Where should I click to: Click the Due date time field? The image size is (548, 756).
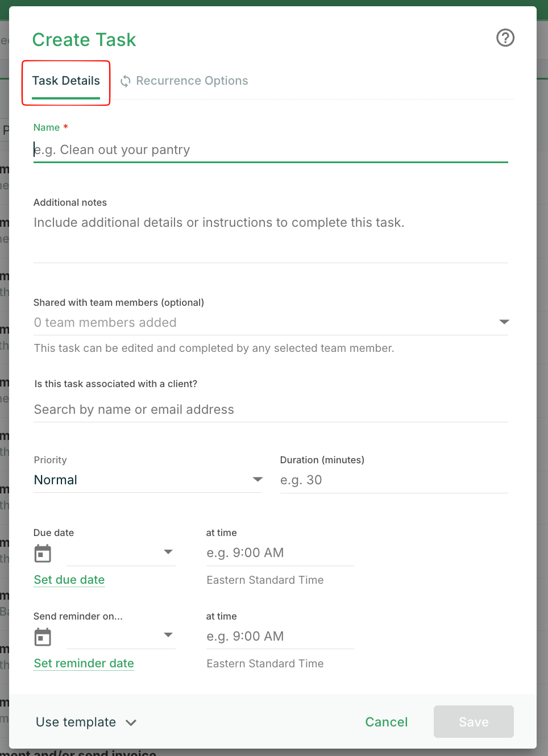280,553
